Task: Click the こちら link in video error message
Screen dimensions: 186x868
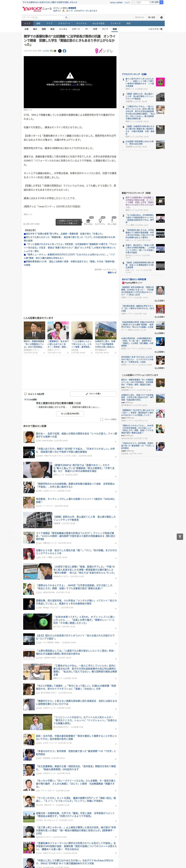Action: pos(74,85)
